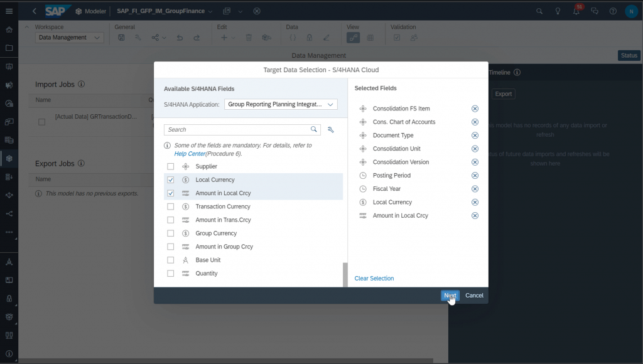This screenshot has width=643, height=364.
Task: Uncheck the Local Currency field checkbox
Action: tap(171, 180)
